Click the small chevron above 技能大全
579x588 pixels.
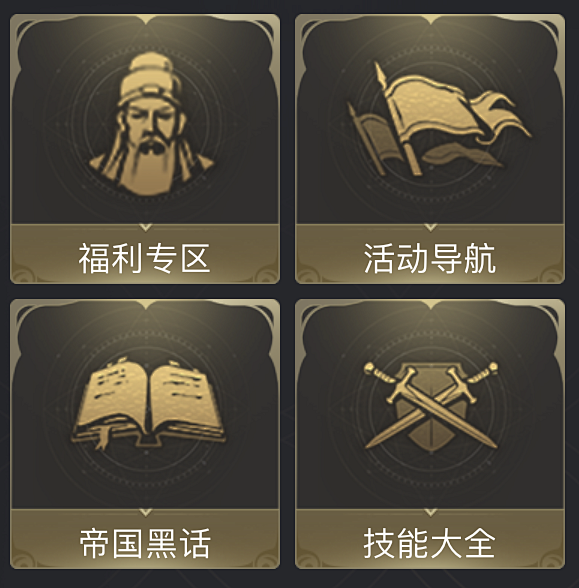(430, 512)
